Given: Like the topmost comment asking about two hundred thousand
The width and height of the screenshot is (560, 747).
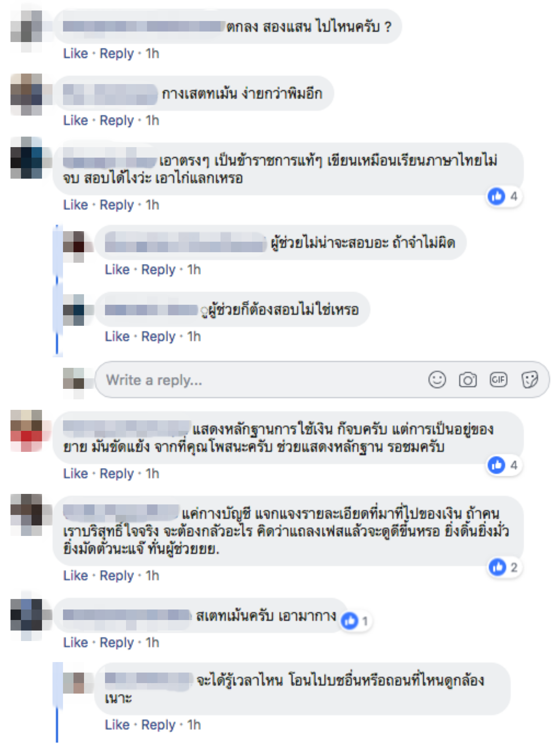Looking at the screenshot, I should pos(75,53).
